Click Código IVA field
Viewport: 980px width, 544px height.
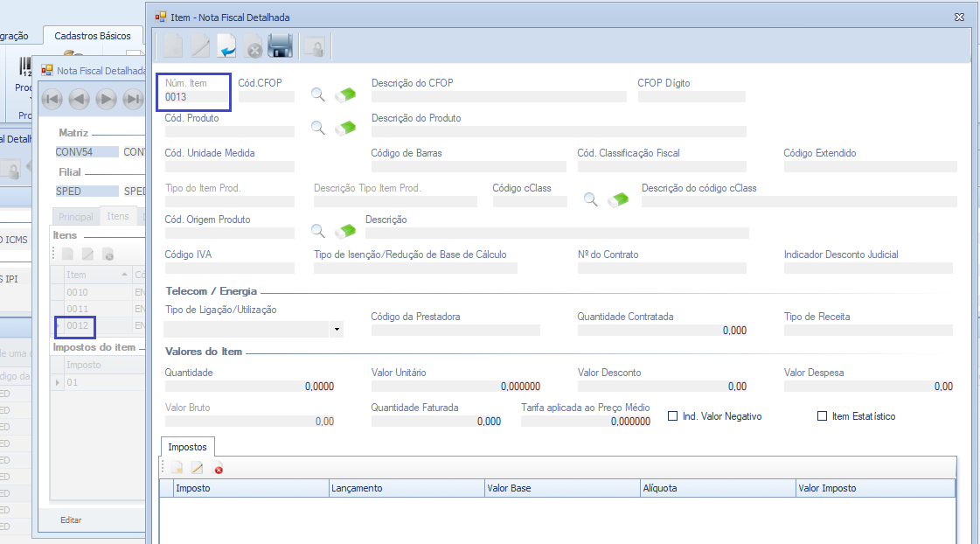pos(229,269)
